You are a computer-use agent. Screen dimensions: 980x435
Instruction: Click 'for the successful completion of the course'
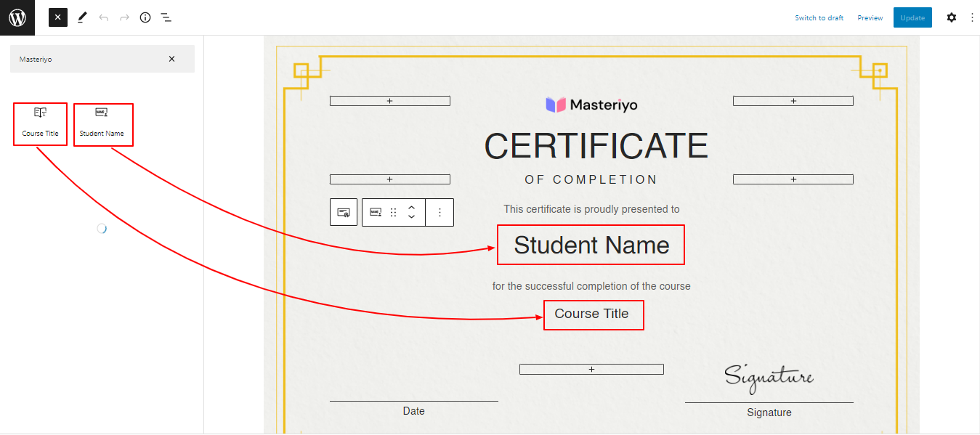(591, 286)
